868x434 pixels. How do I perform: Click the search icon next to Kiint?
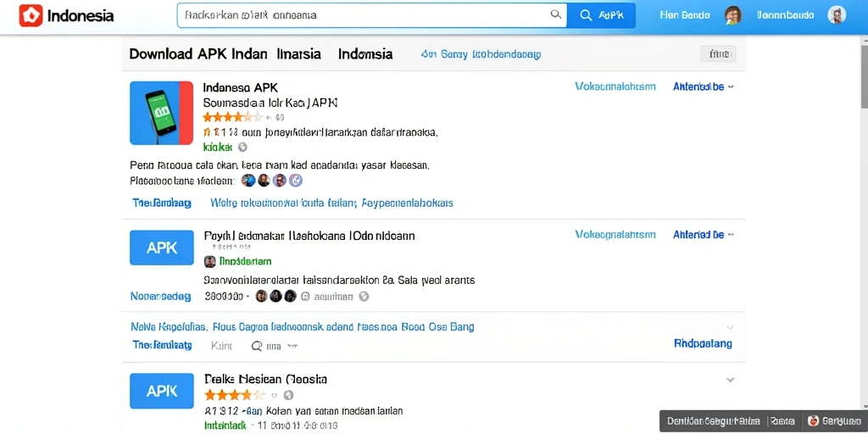pos(256,346)
